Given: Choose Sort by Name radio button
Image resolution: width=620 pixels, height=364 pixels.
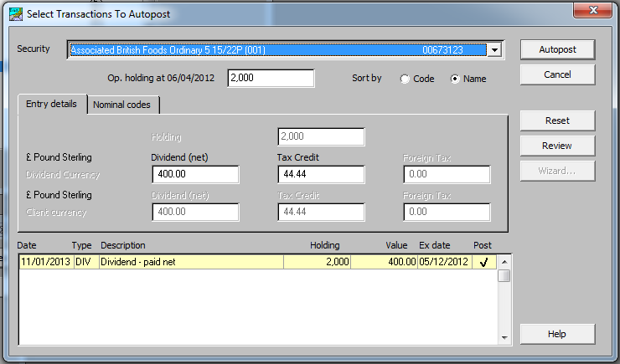Looking at the screenshot, I should (x=455, y=79).
